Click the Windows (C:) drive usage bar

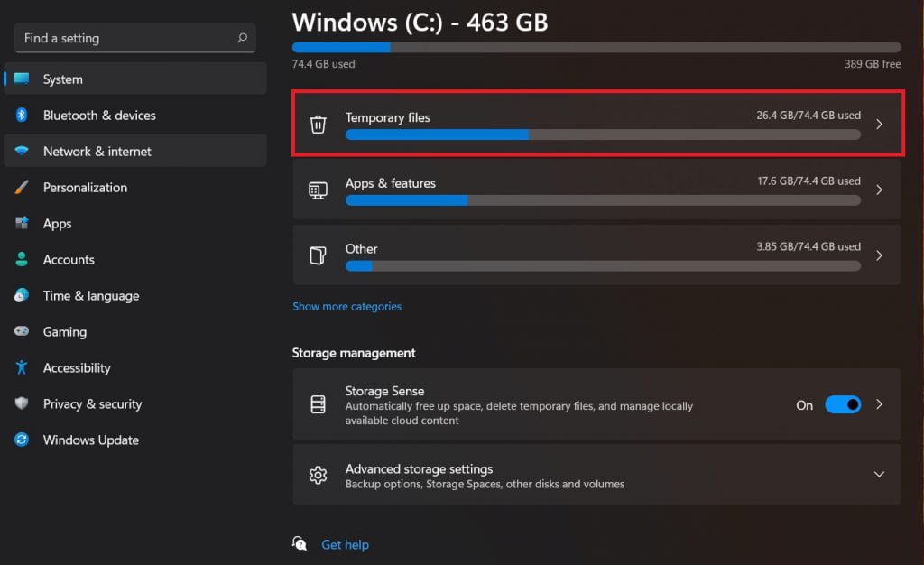[596, 47]
